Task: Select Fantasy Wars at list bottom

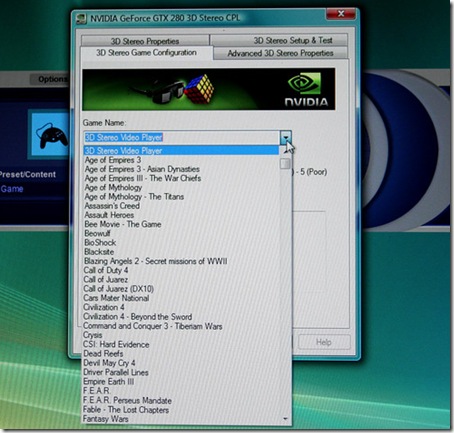Action: click(x=181, y=419)
